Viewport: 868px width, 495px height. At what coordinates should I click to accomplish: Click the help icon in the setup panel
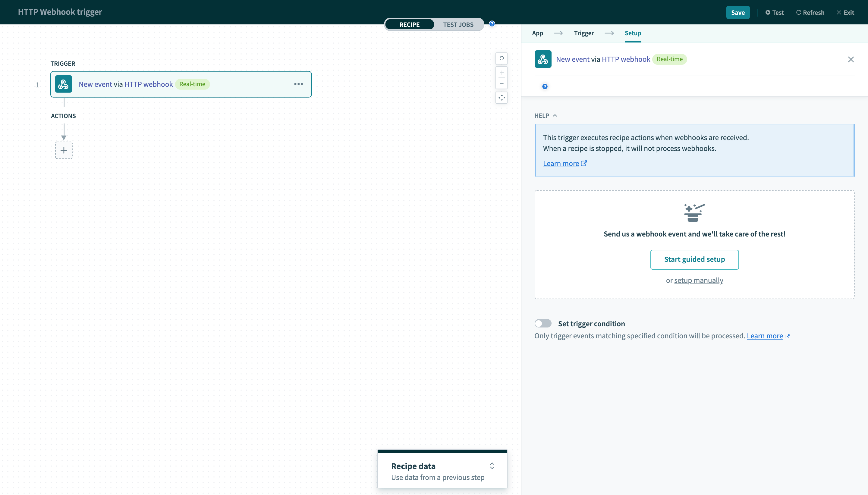pyautogui.click(x=545, y=87)
